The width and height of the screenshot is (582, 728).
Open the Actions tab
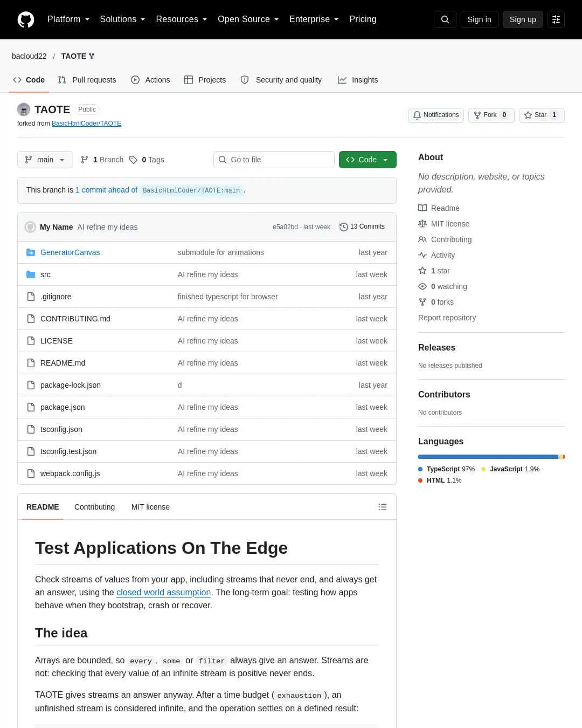coord(150,80)
